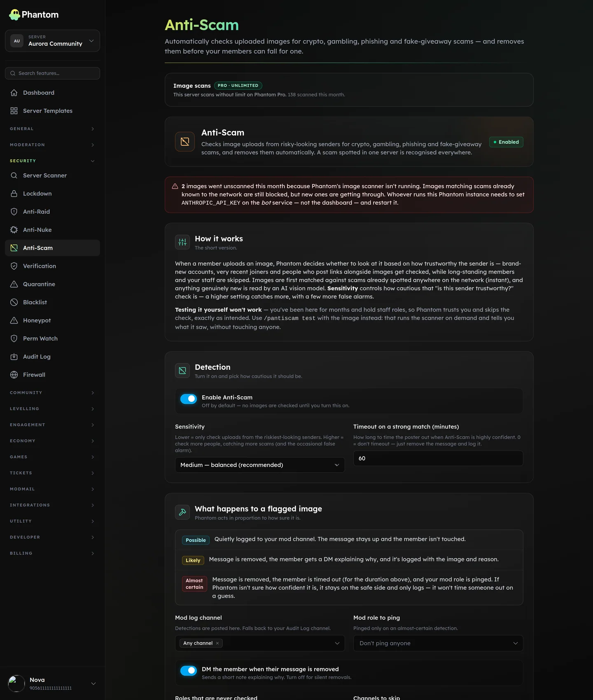Click the Phantom ghost logo
Viewport: 593px width, 700px height.
(14, 15)
